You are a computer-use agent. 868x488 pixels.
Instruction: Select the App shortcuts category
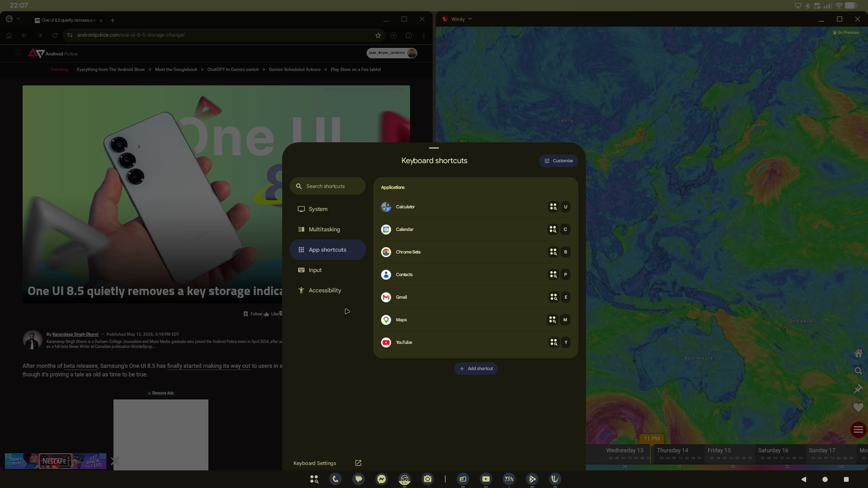click(327, 250)
